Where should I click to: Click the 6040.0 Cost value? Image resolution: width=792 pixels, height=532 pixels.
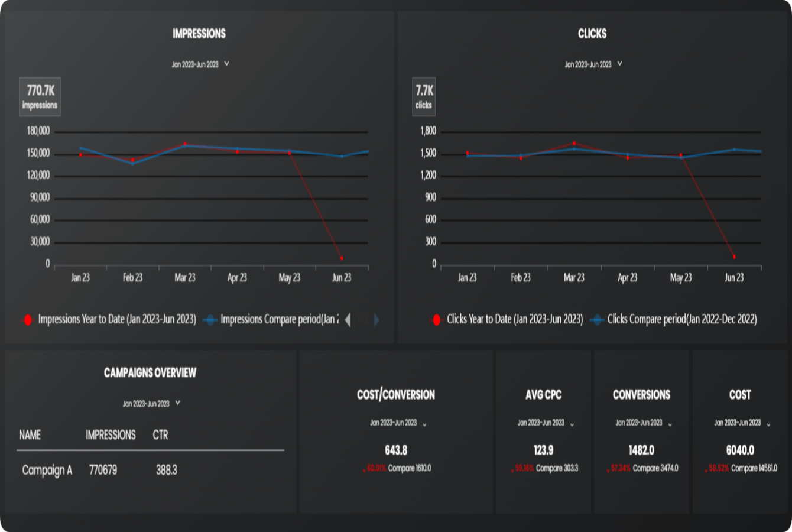(x=740, y=450)
